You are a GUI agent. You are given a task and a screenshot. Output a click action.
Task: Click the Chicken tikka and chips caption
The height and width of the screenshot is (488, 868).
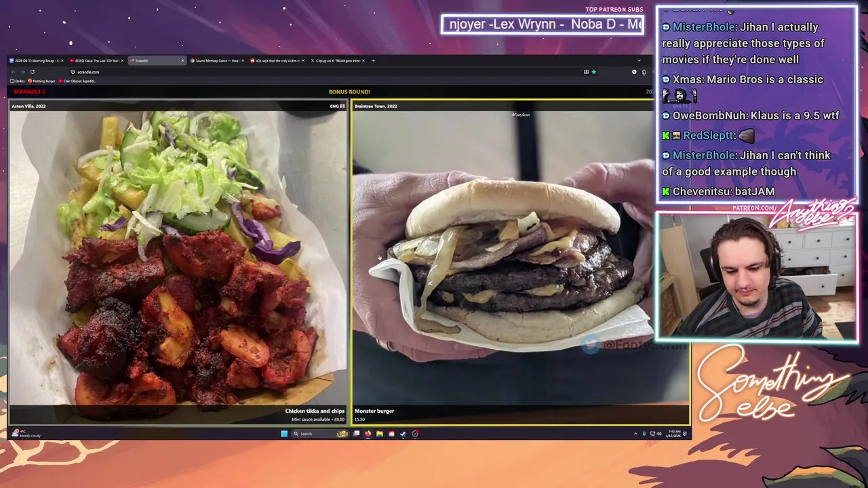[315, 411]
